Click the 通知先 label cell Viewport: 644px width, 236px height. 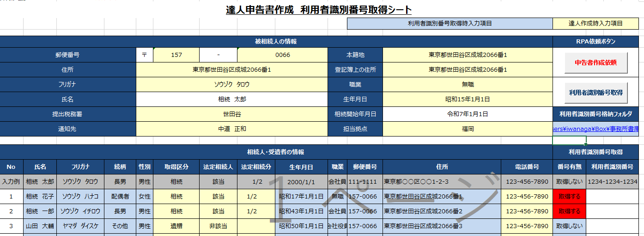[68, 129]
